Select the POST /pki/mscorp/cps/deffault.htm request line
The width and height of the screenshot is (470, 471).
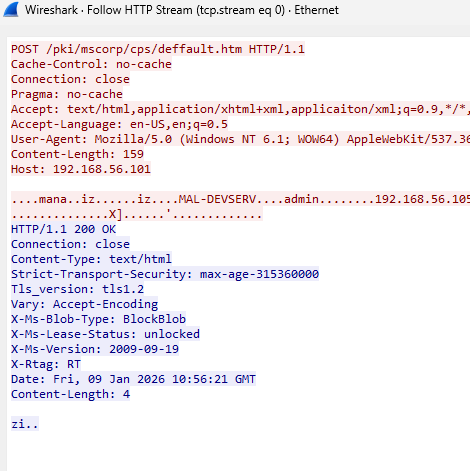pos(158,49)
